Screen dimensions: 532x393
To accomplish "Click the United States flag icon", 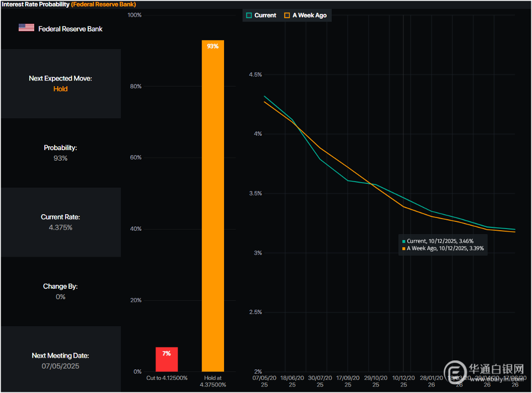I will (26, 28).
